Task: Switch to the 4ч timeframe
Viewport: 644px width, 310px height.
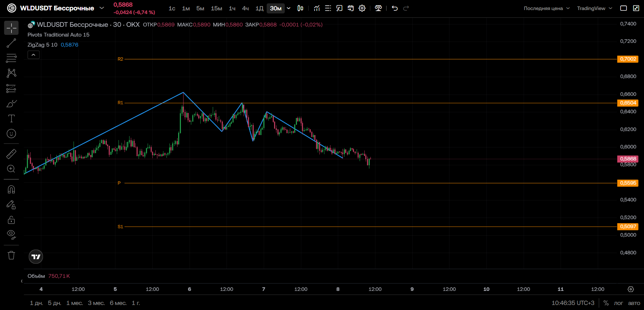Action: [x=246, y=8]
